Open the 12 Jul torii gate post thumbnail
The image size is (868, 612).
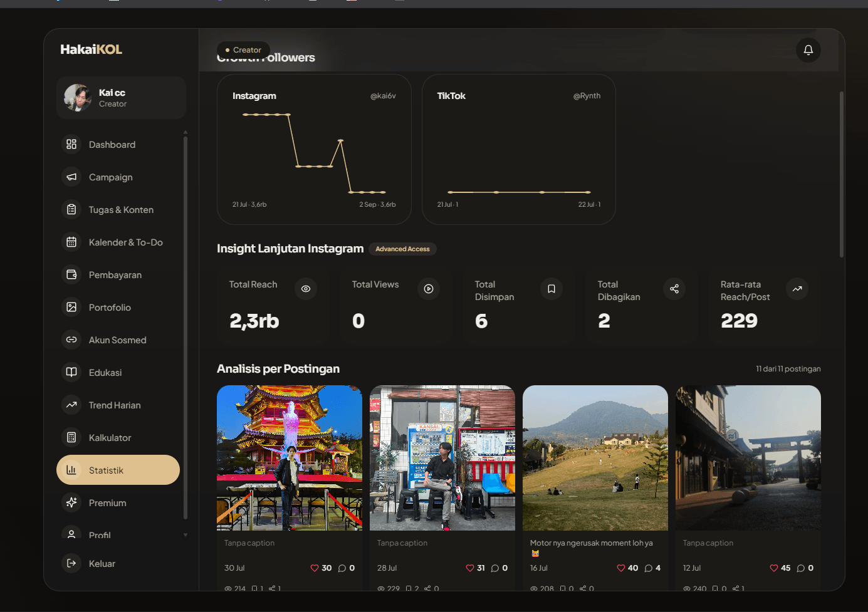[x=748, y=458]
